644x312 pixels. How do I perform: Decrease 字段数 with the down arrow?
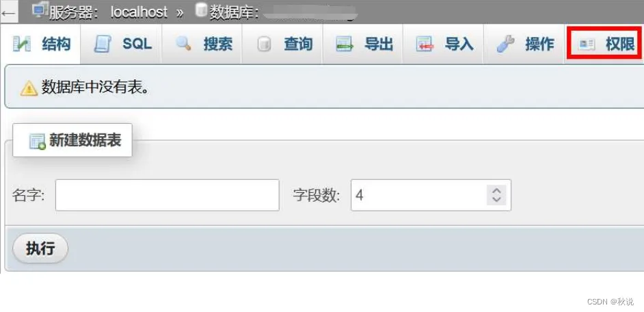(496, 199)
